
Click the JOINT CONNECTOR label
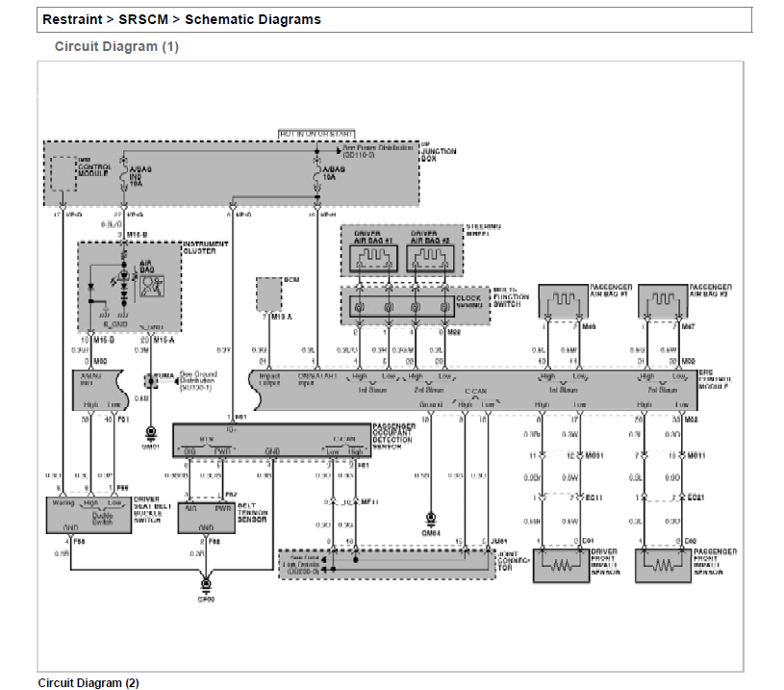513,561
